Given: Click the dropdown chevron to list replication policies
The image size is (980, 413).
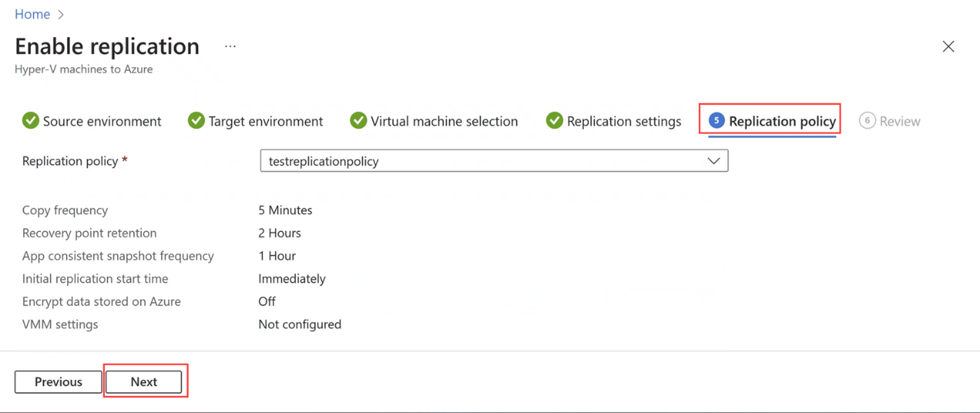Looking at the screenshot, I should click(x=714, y=161).
